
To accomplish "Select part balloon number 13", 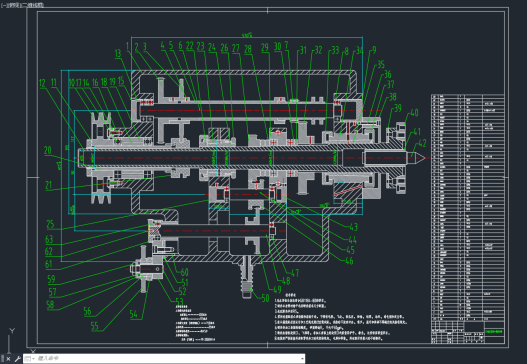I will pos(118,53).
